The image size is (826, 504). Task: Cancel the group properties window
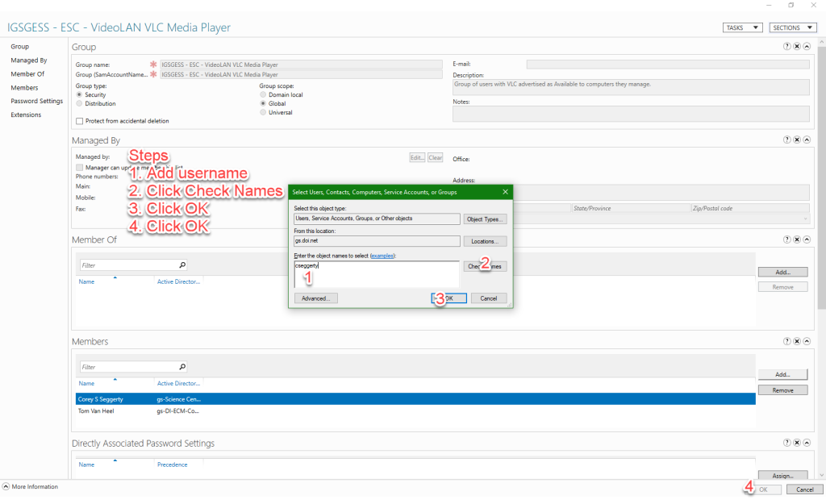(x=804, y=489)
